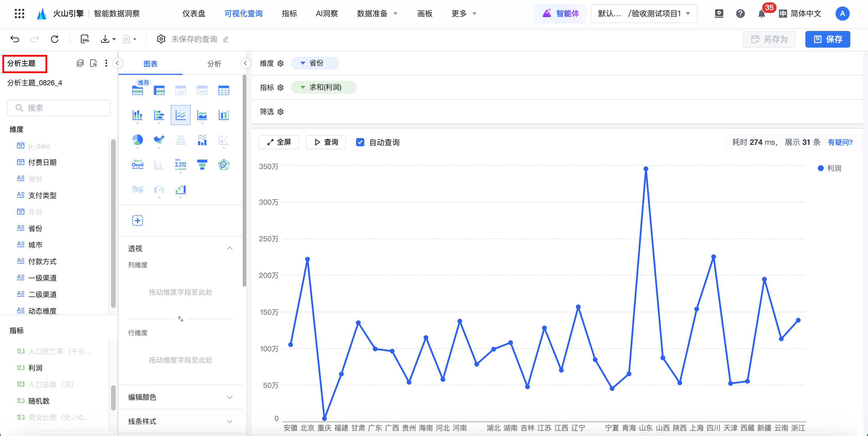The height and width of the screenshot is (436, 868).
Task: Click the undo arrow icon
Action: pos(15,39)
